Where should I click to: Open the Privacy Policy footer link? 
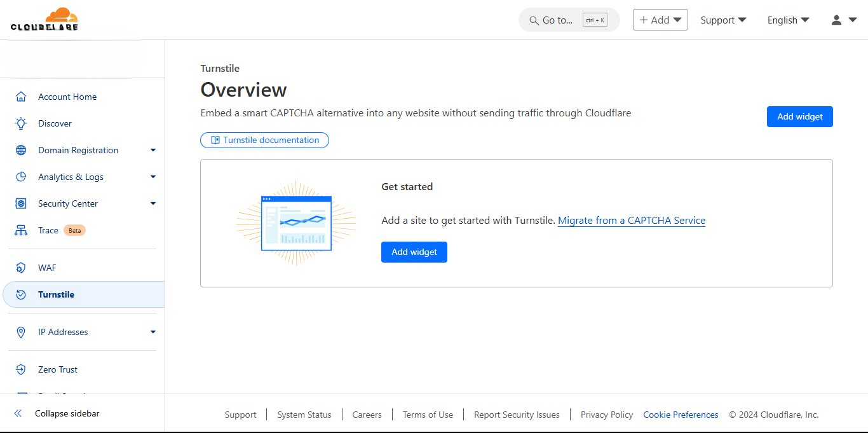click(607, 415)
